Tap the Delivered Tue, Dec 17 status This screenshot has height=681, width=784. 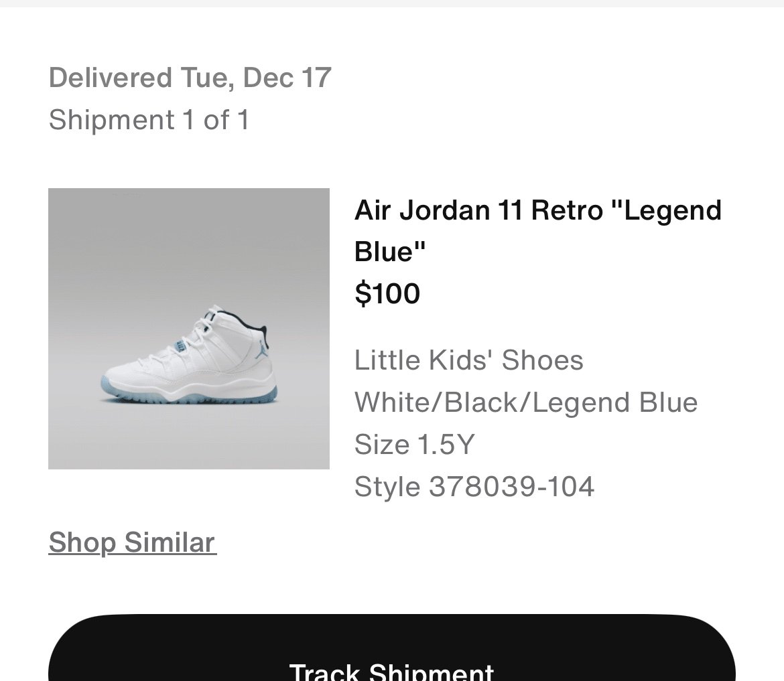(190, 78)
